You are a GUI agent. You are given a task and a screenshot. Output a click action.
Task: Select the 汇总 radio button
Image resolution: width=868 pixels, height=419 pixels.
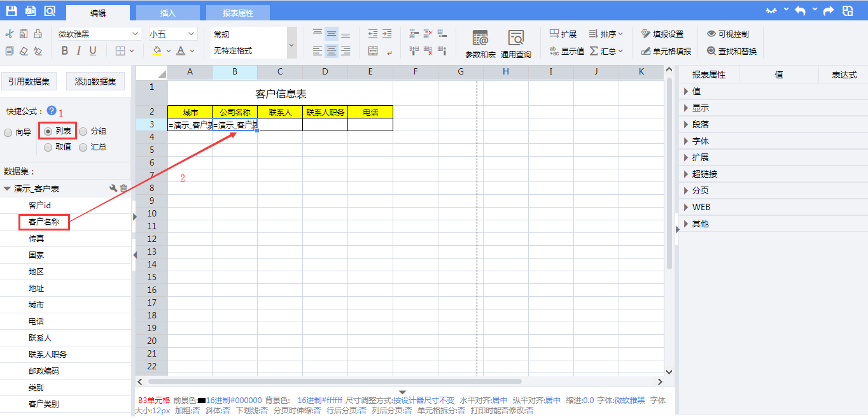click(x=83, y=147)
